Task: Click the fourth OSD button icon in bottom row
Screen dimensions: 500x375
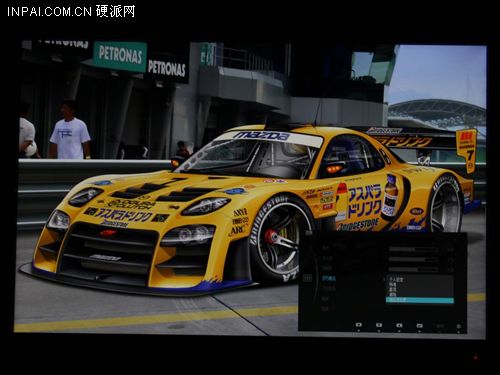Action: pyautogui.click(x=420, y=326)
